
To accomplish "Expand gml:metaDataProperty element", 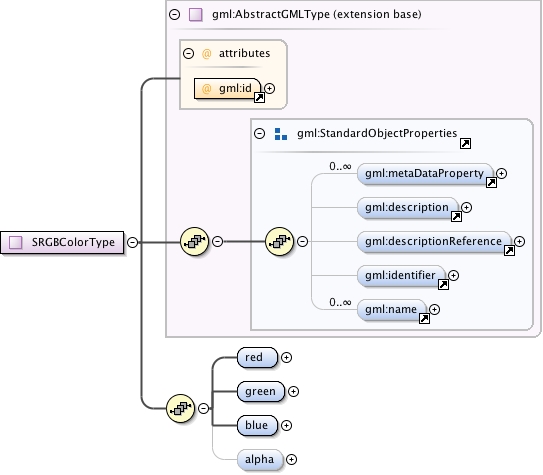I will point(501,173).
